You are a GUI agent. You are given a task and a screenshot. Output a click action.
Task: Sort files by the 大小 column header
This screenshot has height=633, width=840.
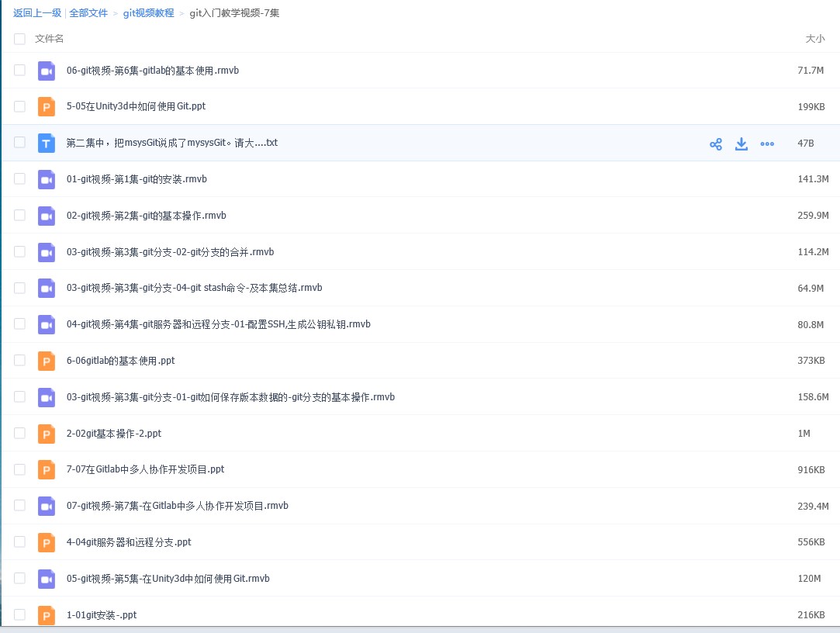(815, 39)
